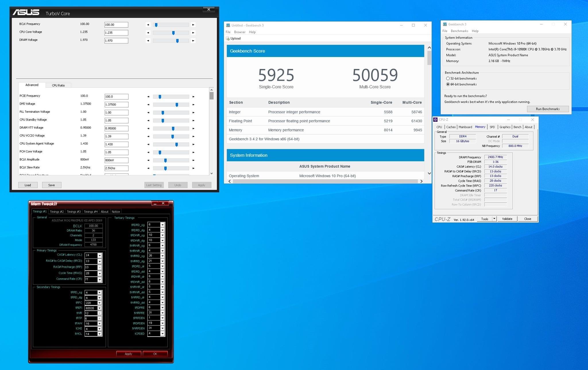588x370 pixels.
Task: Click the Upload icon in Geekbench results
Action: (228, 39)
